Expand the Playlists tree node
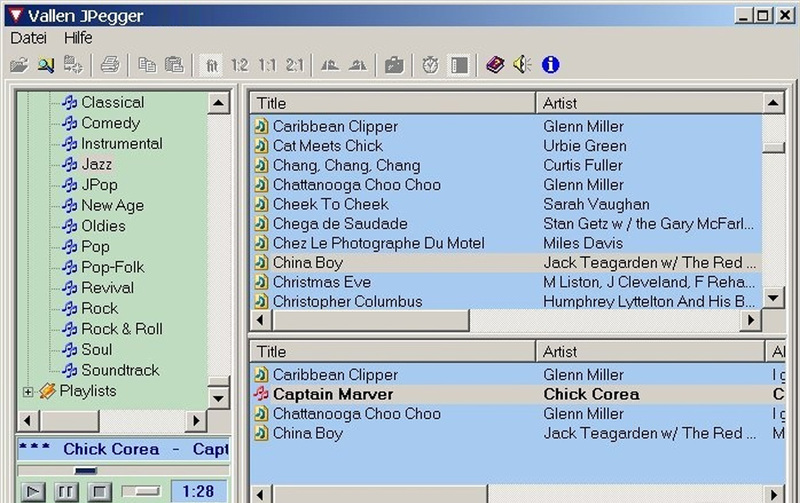Viewport: 800px width, 503px height. (x=27, y=391)
